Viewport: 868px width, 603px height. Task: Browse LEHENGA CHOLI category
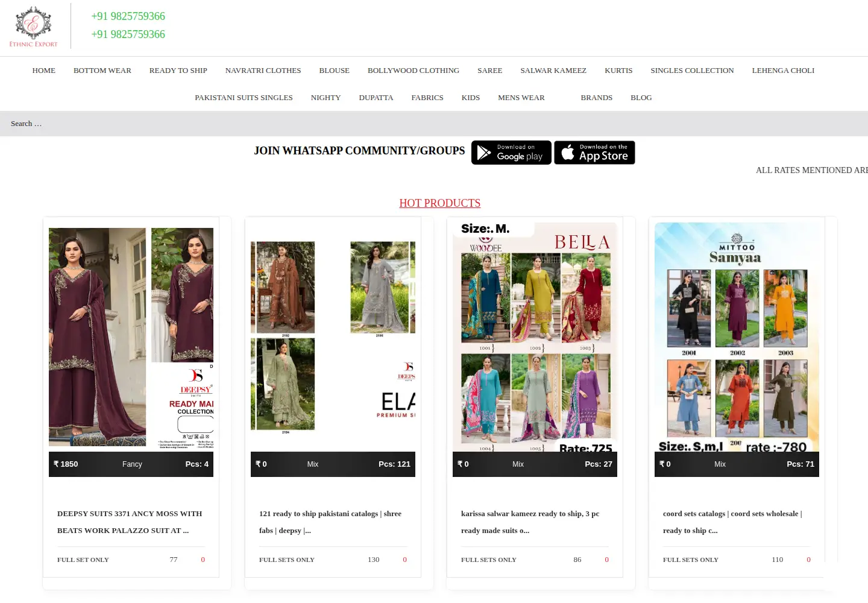(783, 71)
